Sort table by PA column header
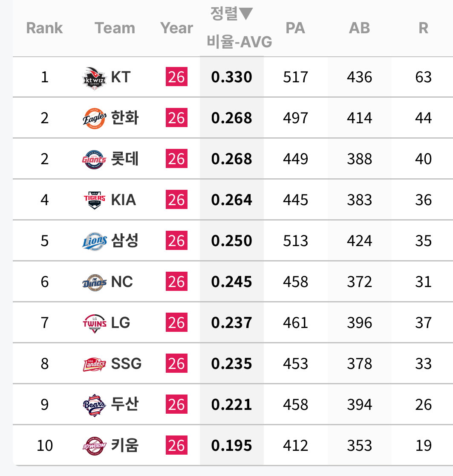This screenshot has width=453, height=476. click(295, 28)
